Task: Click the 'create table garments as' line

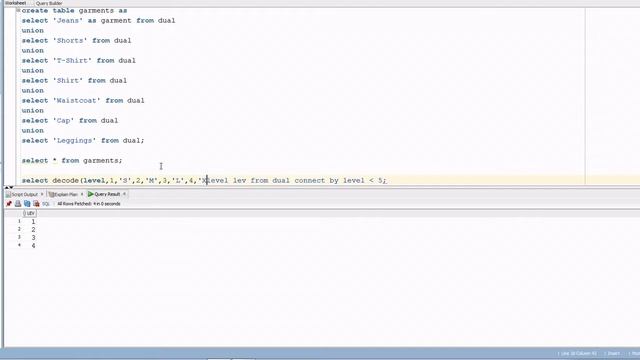Action: [x=74, y=11]
